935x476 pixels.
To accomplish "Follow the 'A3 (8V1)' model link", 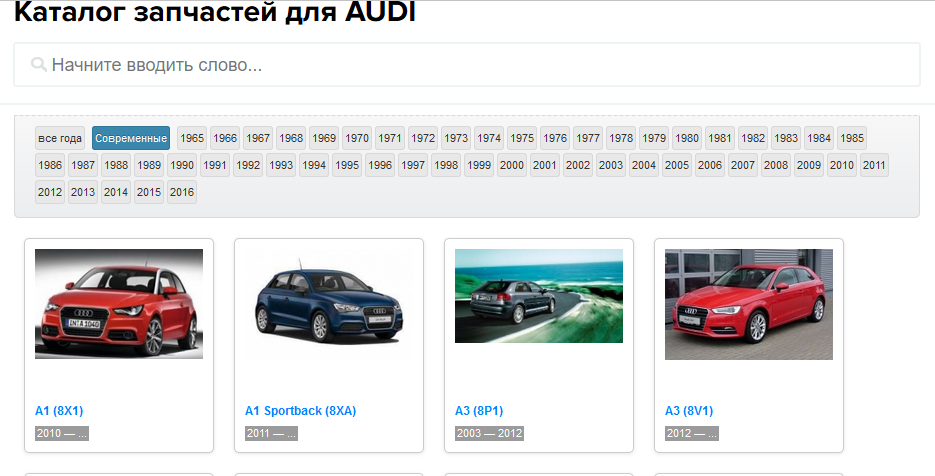I will (x=689, y=411).
